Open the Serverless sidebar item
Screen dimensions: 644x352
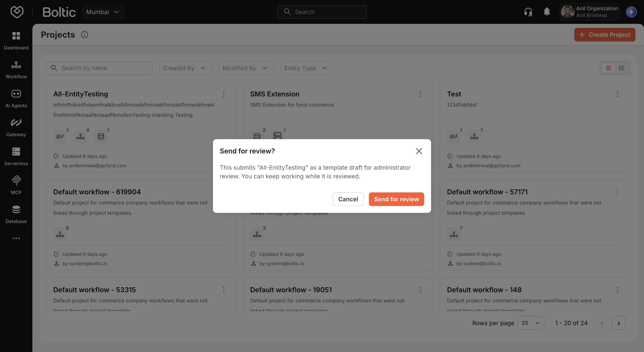pyautogui.click(x=16, y=157)
